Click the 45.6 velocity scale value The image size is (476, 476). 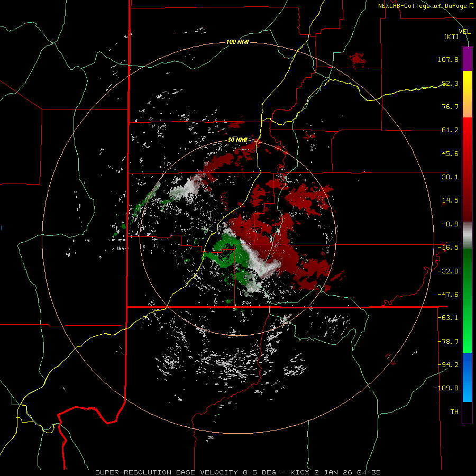pos(450,153)
